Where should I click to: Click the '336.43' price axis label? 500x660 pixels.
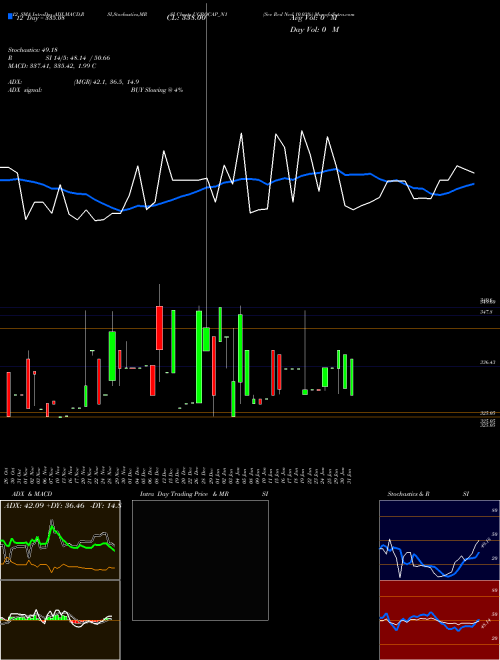click(x=488, y=362)
